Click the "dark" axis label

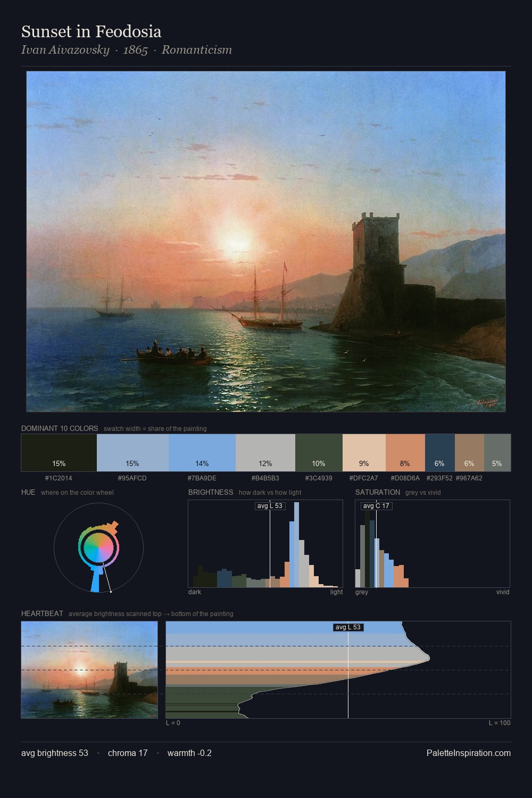195,592
